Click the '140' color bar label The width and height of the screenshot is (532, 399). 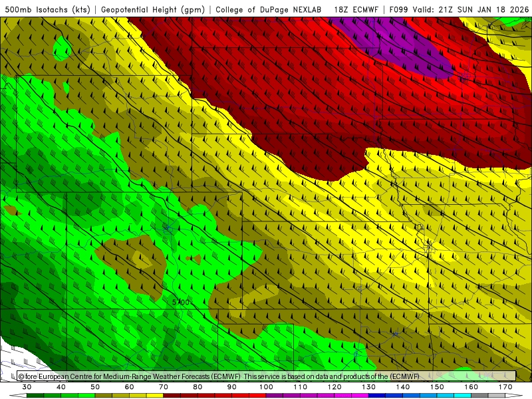point(403,387)
